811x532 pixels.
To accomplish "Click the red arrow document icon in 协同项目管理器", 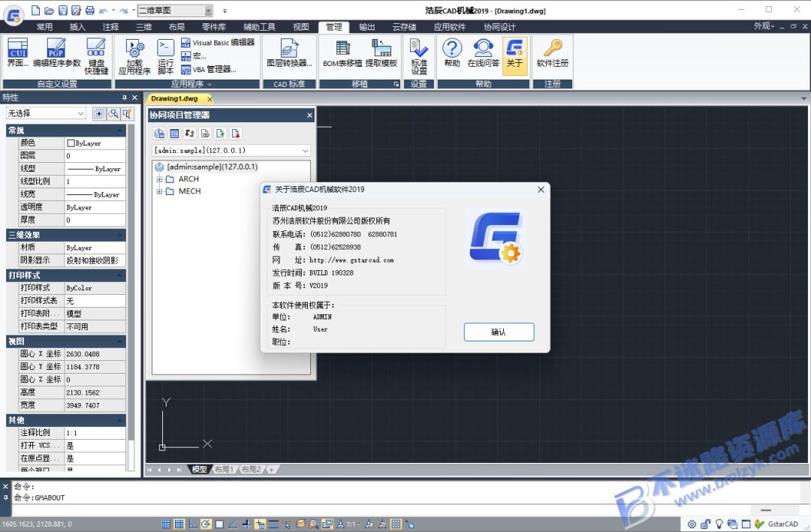I will click(236, 134).
